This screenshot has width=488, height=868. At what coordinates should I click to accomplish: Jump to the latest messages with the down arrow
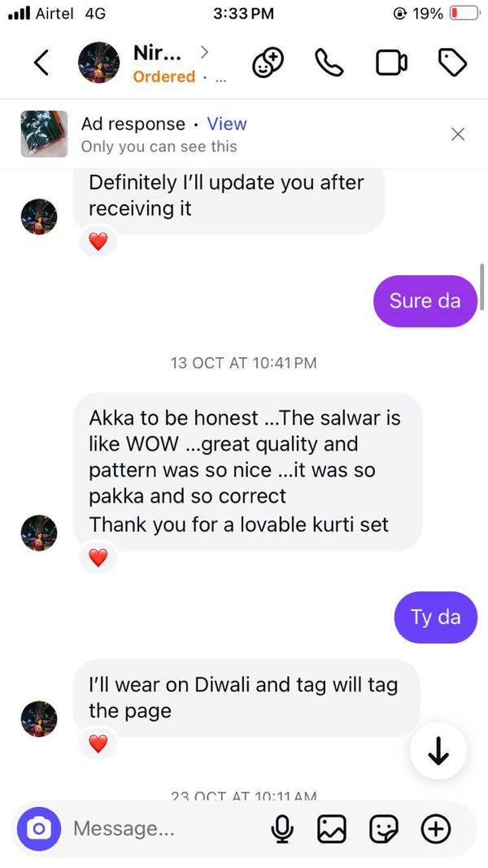click(438, 751)
